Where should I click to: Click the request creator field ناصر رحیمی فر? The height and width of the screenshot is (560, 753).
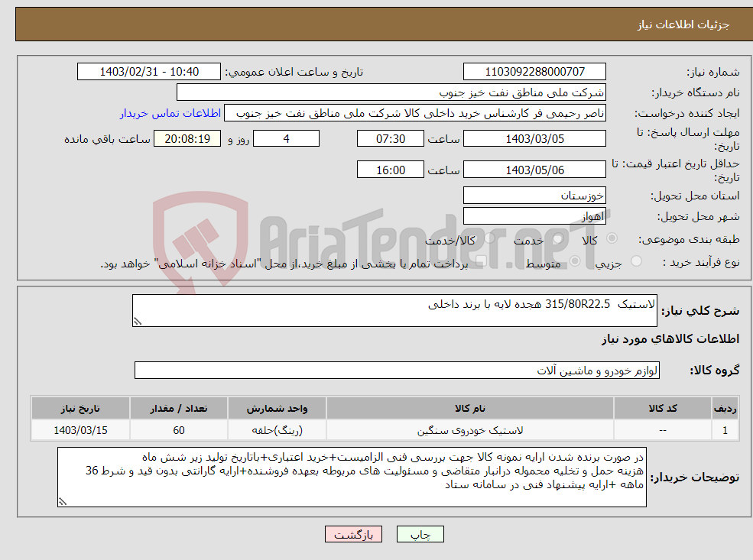click(415, 113)
